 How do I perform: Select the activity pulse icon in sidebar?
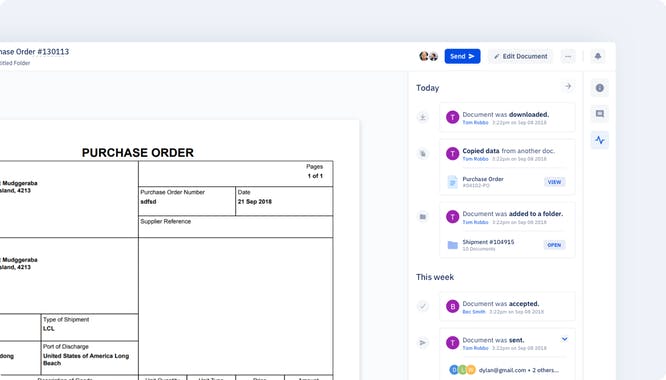[x=600, y=140]
